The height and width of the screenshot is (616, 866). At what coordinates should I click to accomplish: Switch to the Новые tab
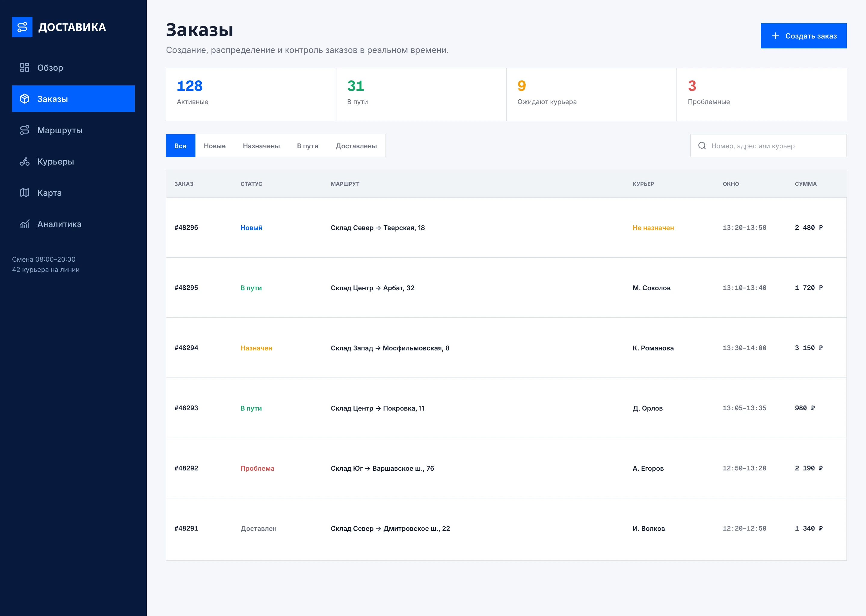(215, 146)
